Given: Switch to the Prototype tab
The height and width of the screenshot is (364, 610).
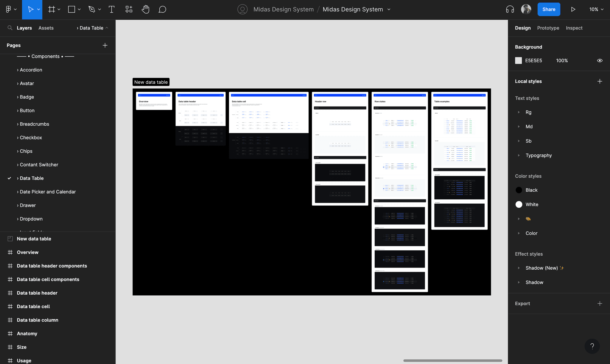Looking at the screenshot, I should click(x=548, y=28).
